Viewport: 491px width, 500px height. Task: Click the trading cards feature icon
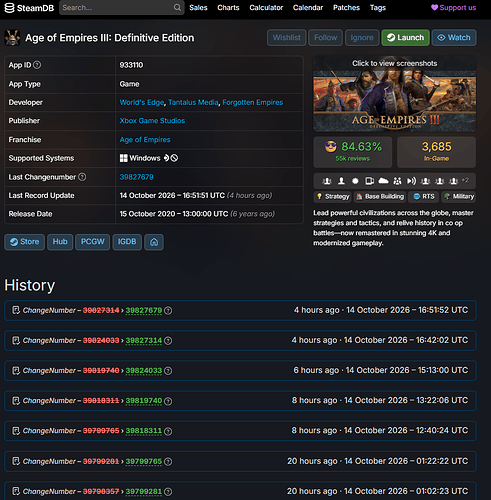[369, 181]
